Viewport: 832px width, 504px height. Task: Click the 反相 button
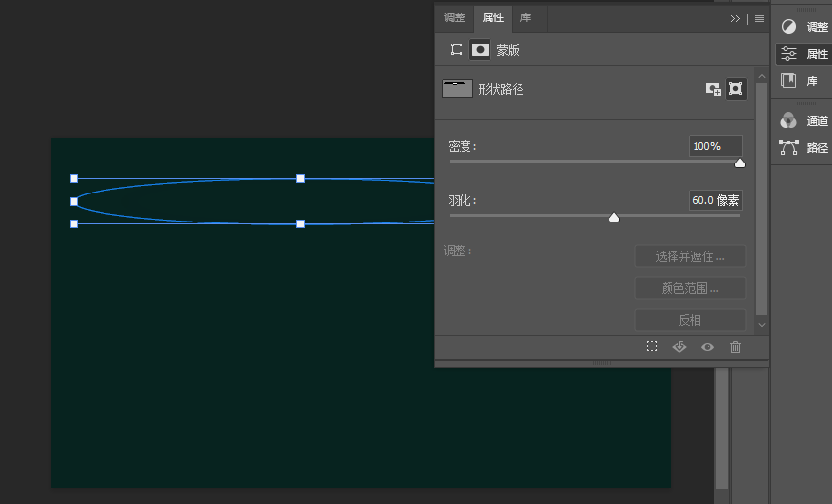click(x=690, y=320)
